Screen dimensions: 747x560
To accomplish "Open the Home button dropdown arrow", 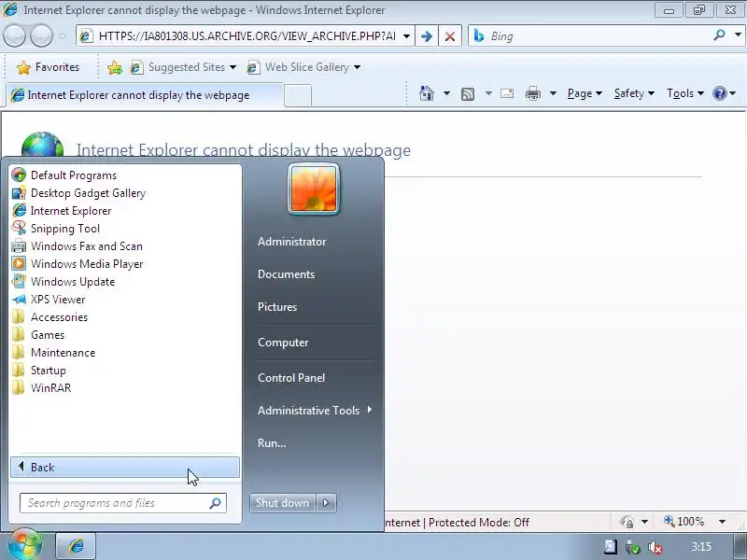I will [x=446, y=93].
